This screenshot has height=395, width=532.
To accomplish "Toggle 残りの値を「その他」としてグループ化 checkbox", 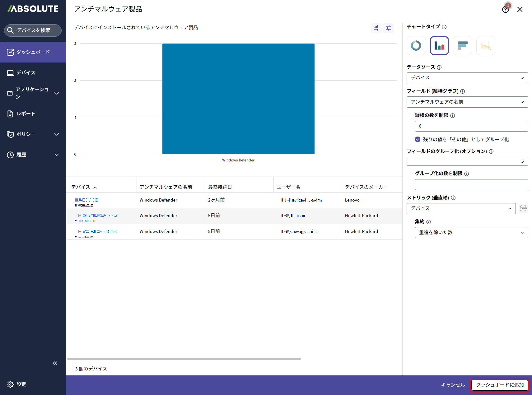I will coord(418,139).
